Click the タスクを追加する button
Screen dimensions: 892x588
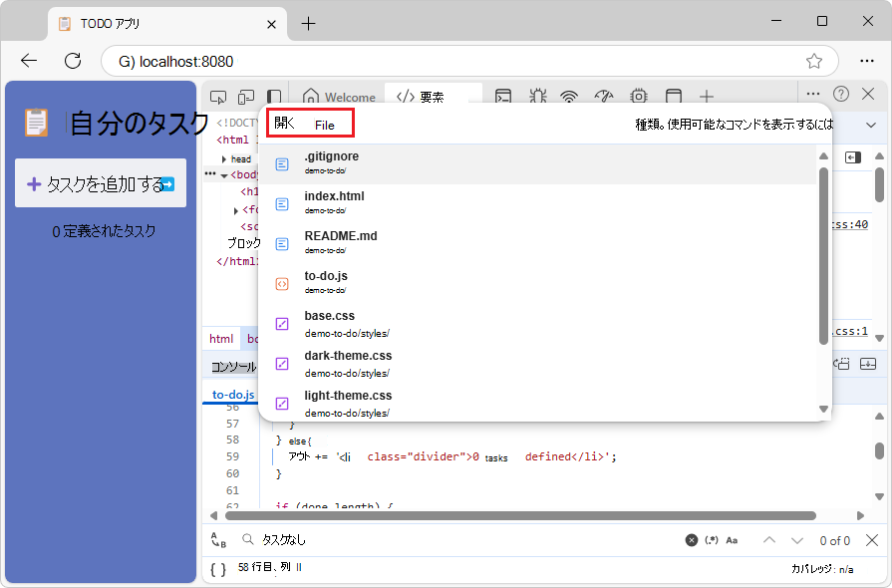pyautogui.click(x=100, y=182)
